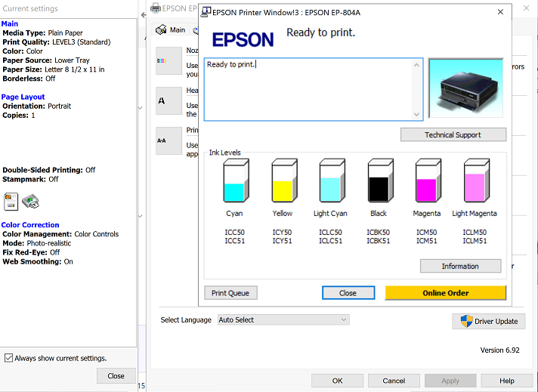Viewport: 538px width, 392px height.
Task: Click the Color Correction heading
Action: (30, 224)
